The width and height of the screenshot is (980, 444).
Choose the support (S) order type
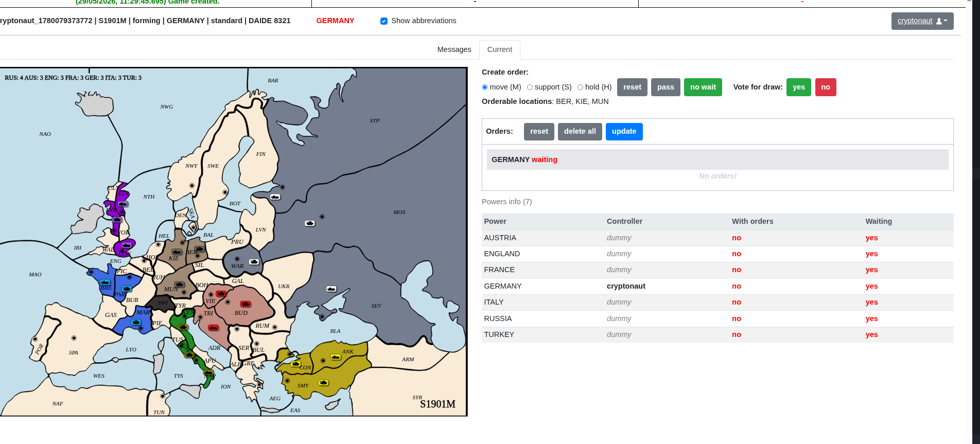[x=530, y=87]
